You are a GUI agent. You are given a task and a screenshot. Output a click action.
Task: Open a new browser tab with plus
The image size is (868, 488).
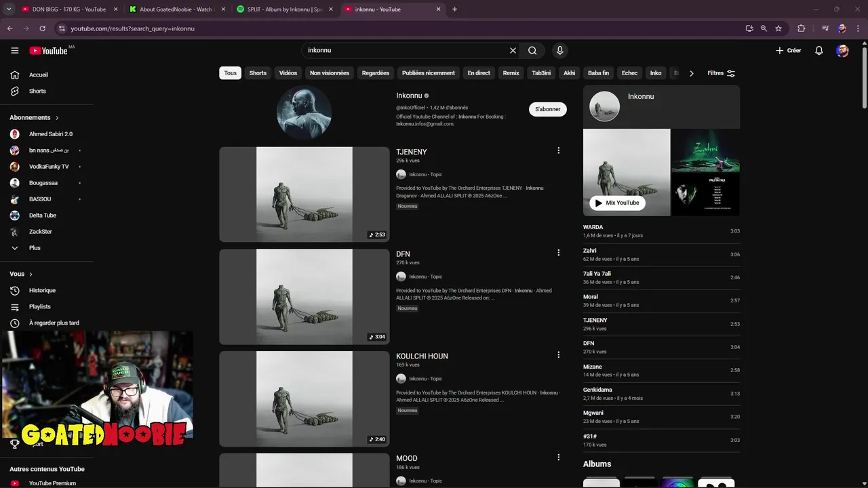[x=454, y=9]
